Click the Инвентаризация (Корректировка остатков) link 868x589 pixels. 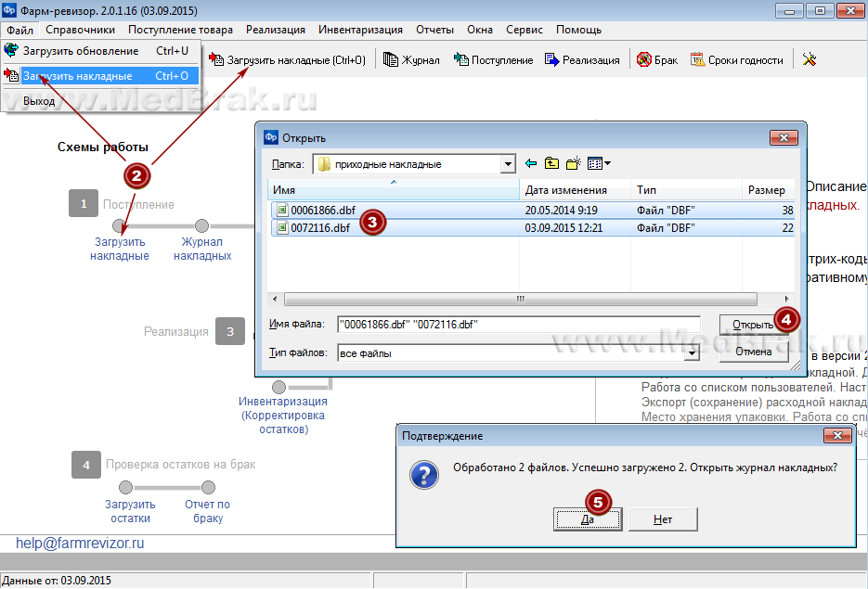pyautogui.click(x=283, y=416)
